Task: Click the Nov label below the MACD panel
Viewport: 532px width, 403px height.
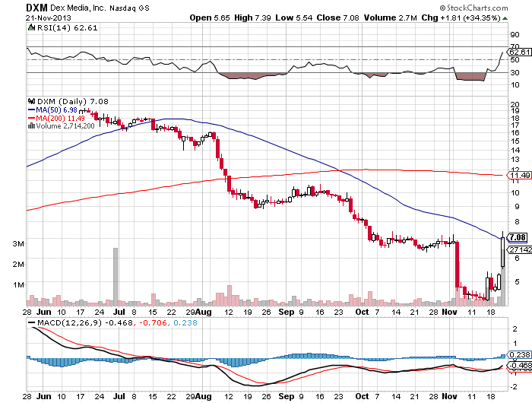Action: 450,396
